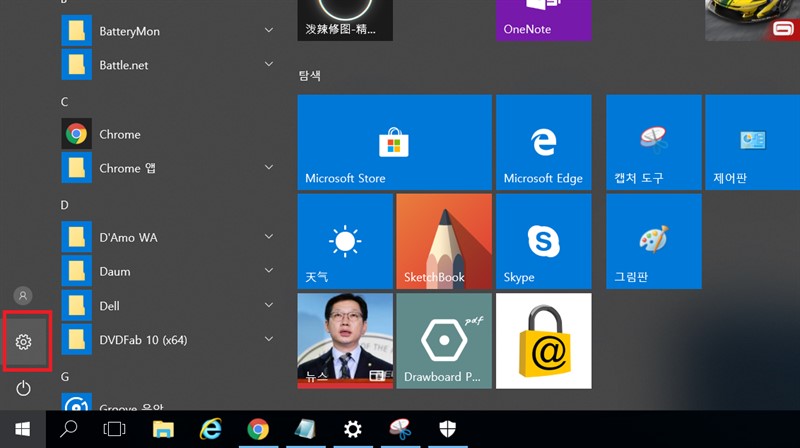
Task: Expand the Chrome 앱 folder chevron
Action: pos(269,167)
